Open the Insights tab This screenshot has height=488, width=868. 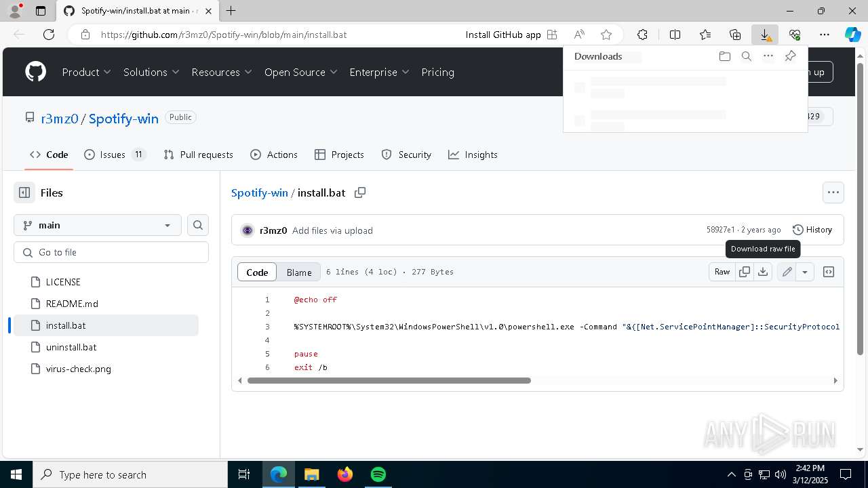point(473,155)
